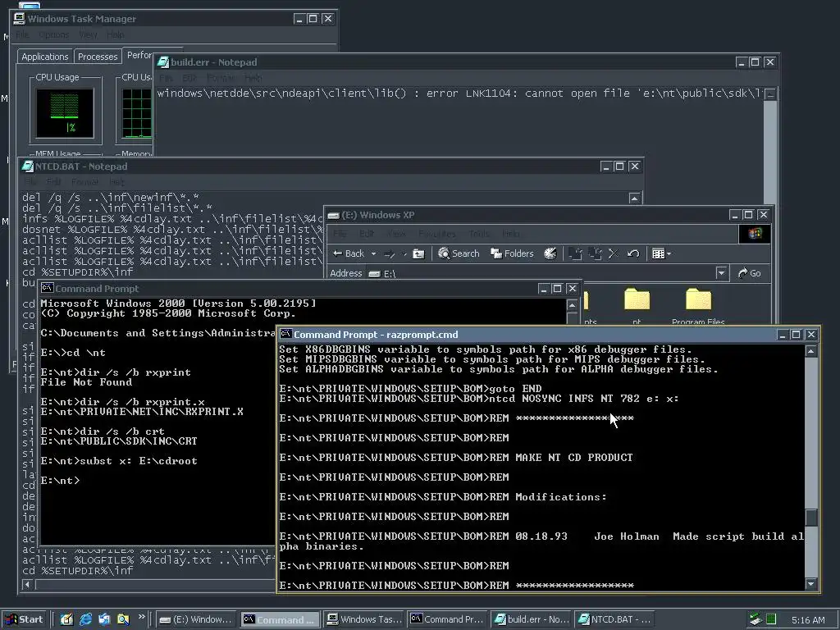
Task: Launch Internet Explorer from quick launch
Action: click(x=85, y=619)
